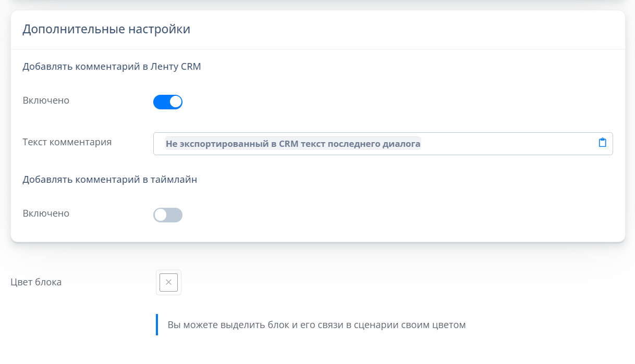
Task: Click the 'Добавлять комментарий в Ленту CRM' heading
Action: (x=112, y=67)
